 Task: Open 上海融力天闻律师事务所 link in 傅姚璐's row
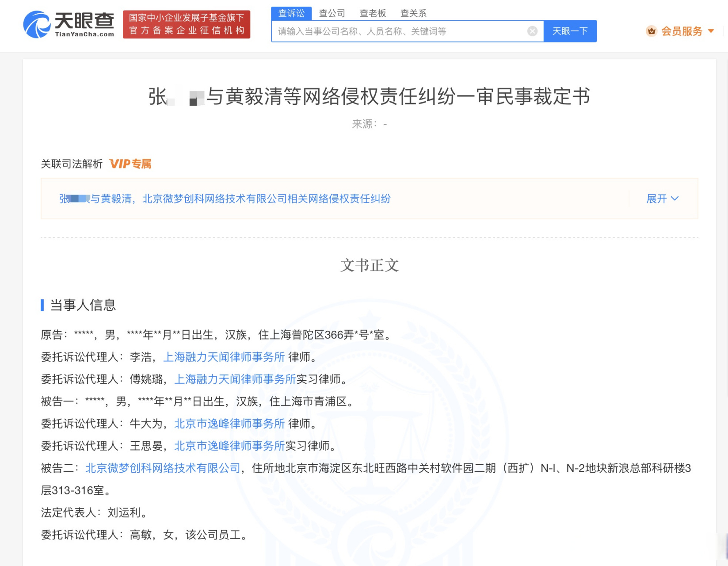235,379
